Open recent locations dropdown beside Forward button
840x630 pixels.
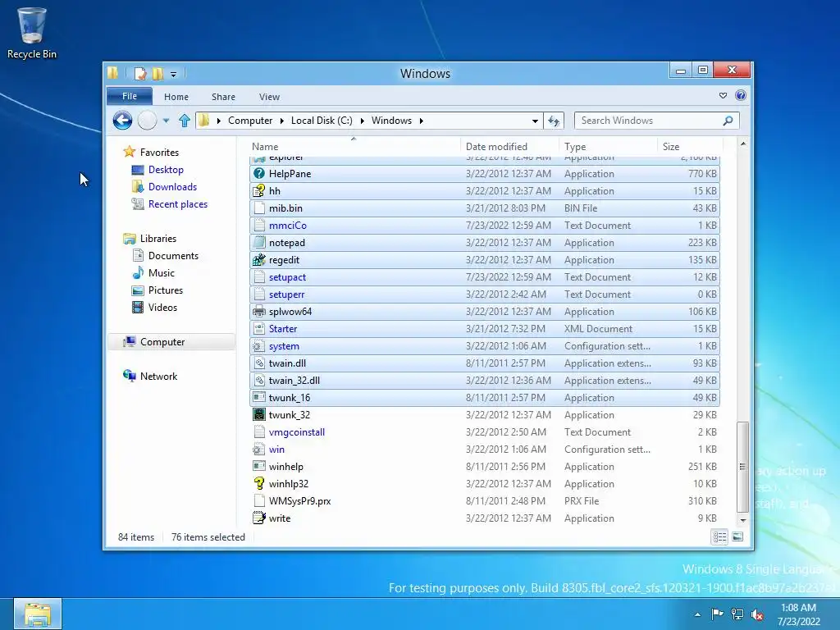pyautogui.click(x=166, y=121)
